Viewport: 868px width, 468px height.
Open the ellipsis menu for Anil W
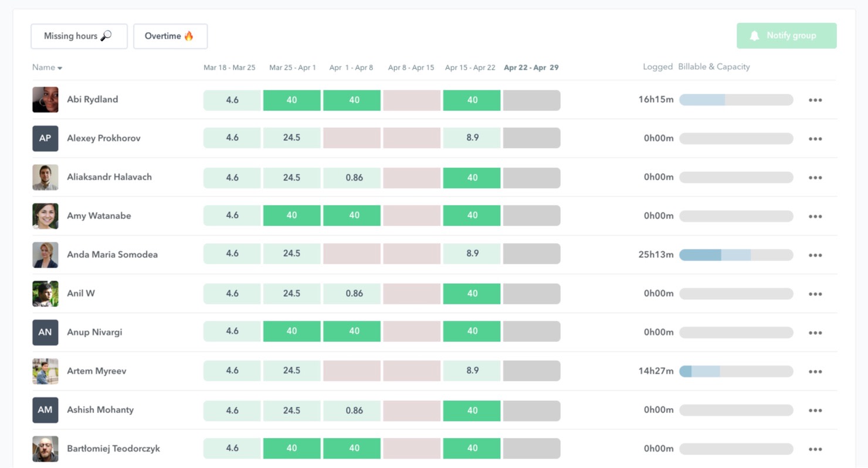tap(815, 293)
